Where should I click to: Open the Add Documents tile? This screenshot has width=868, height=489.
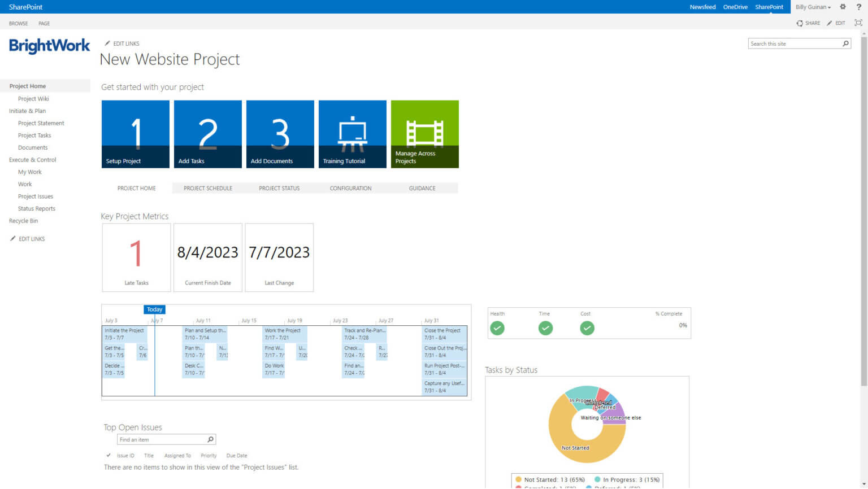(280, 134)
